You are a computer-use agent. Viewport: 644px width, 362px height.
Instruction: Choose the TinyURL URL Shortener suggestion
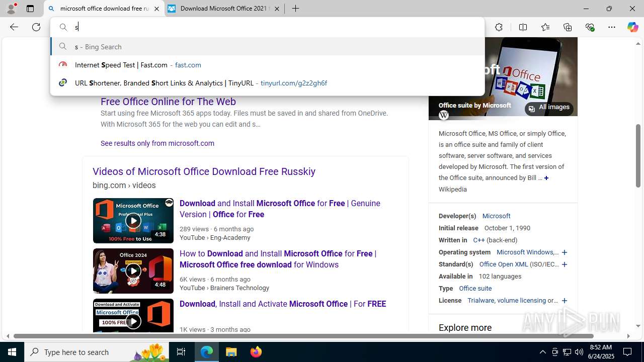pyautogui.click(x=268, y=83)
